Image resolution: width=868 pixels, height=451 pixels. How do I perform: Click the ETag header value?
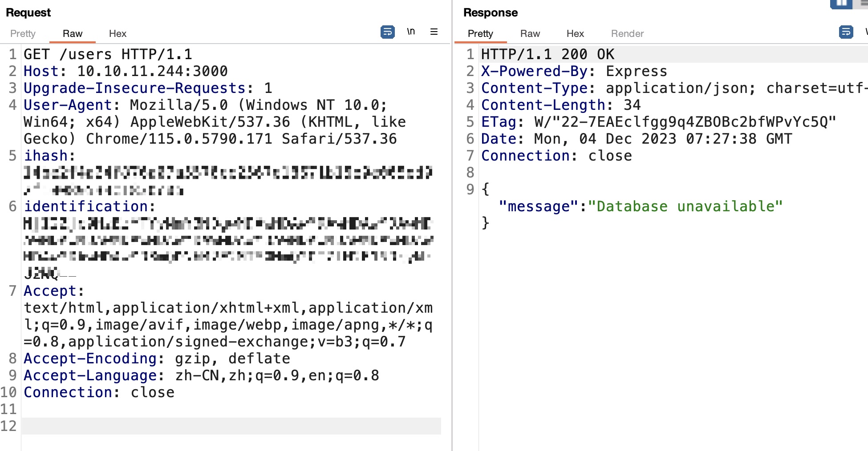(x=685, y=122)
